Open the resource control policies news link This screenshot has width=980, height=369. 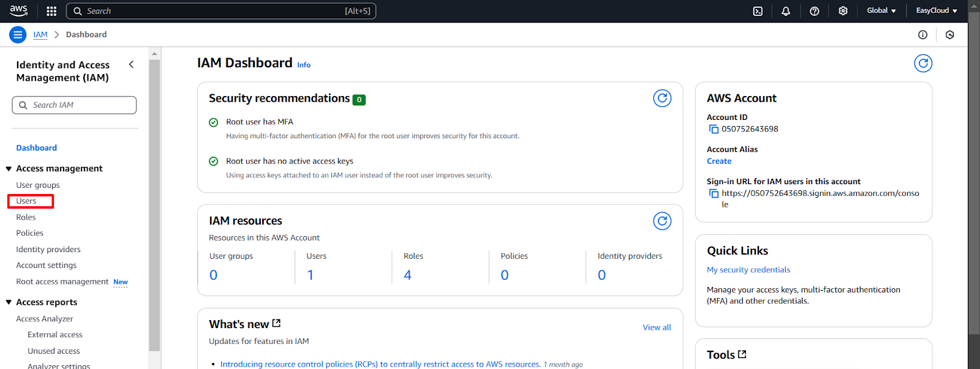click(380, 364)
